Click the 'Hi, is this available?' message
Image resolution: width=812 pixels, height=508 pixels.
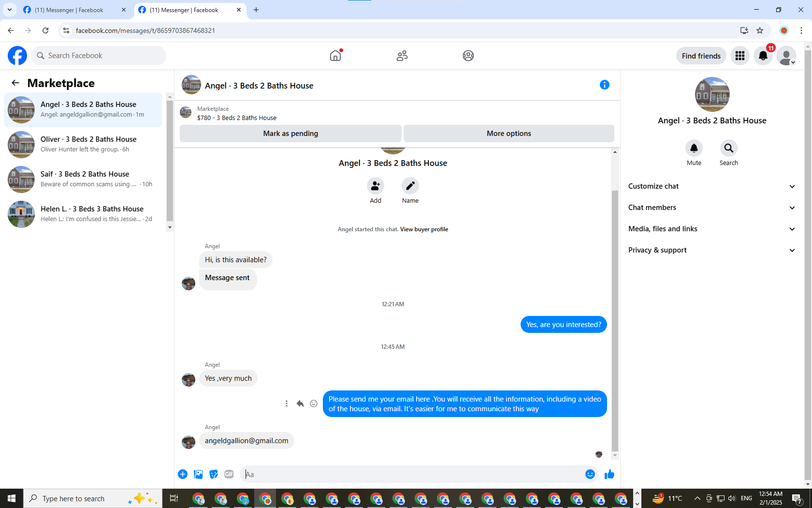[x=236, y=260]
